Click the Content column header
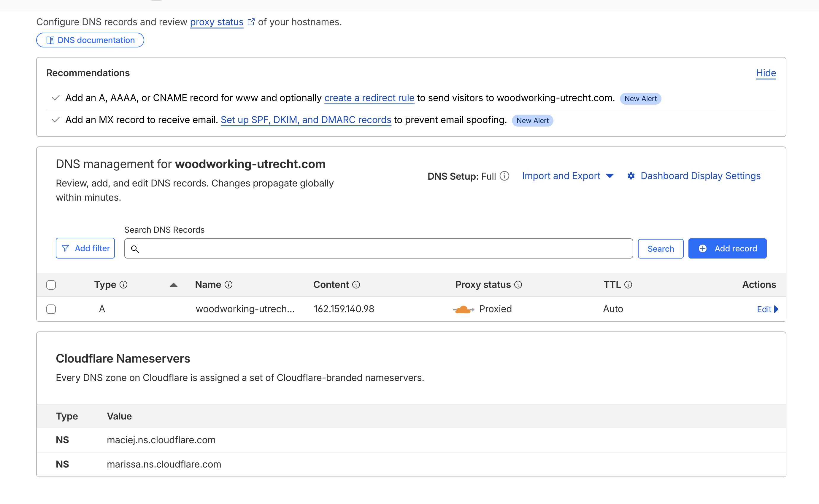The image size is (819, 504). [x=331, y=285]
